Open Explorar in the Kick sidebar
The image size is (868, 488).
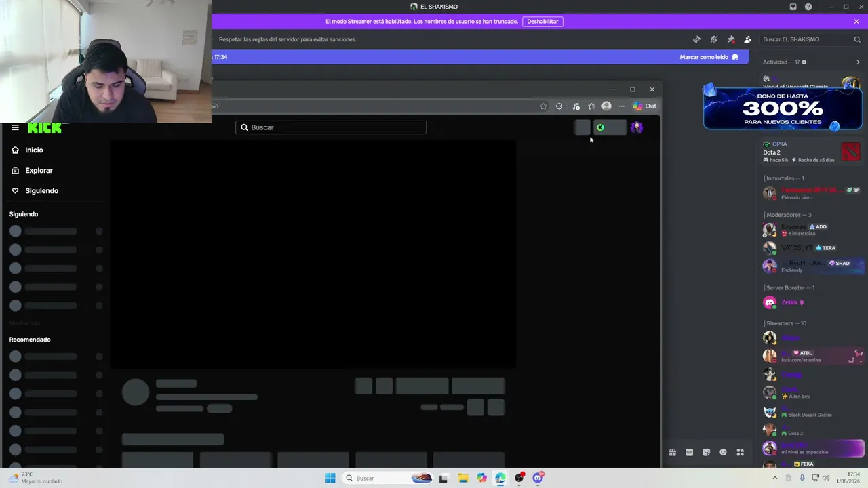click(39, 170)
